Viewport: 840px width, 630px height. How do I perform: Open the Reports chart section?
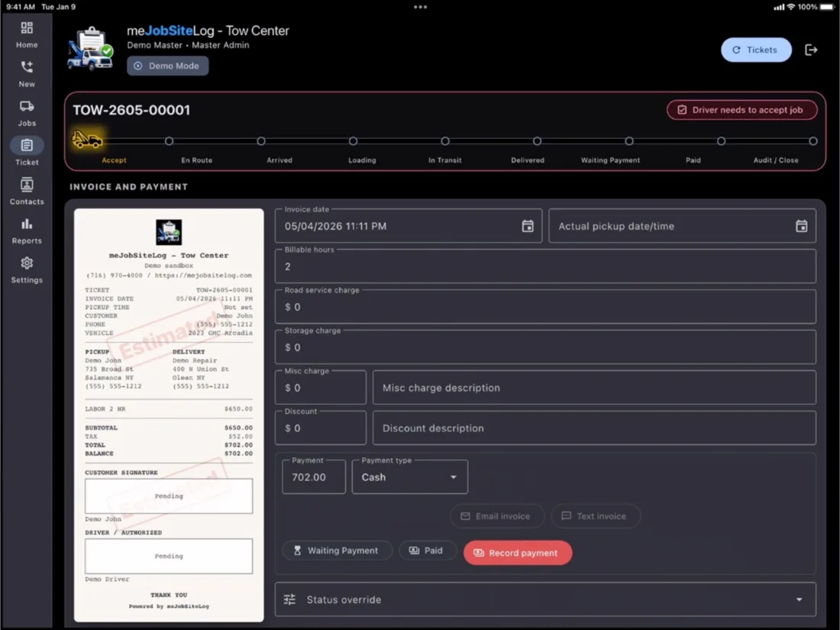click(x=27, y=231)
